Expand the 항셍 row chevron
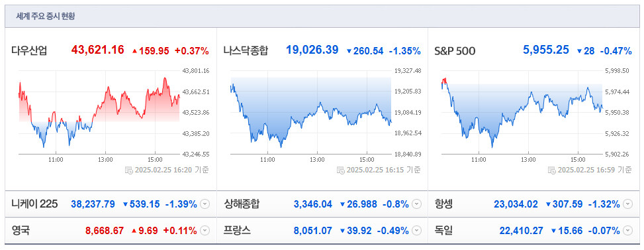Image resolution: width=644 pixels, height=250 pixels. [627, 204]
